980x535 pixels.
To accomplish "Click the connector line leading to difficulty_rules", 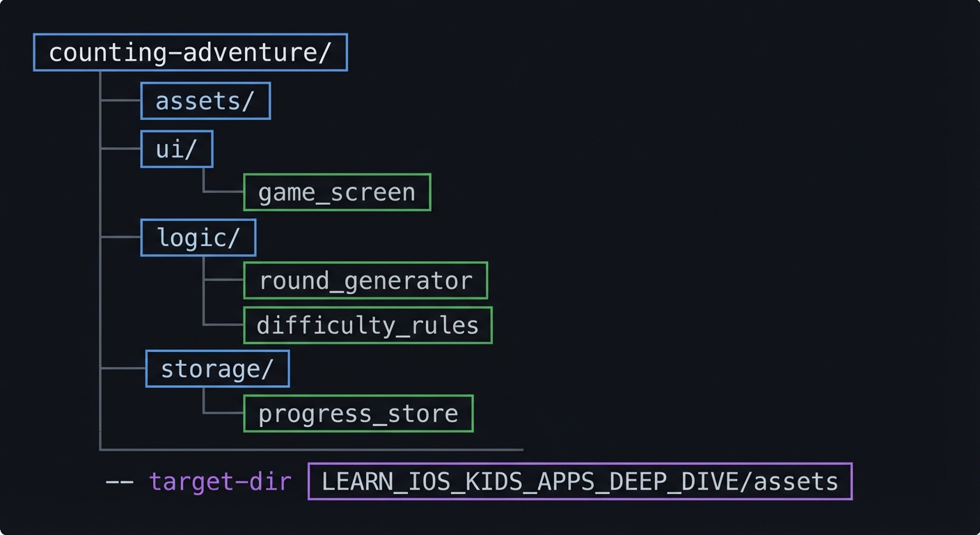I will click(223, 325).
